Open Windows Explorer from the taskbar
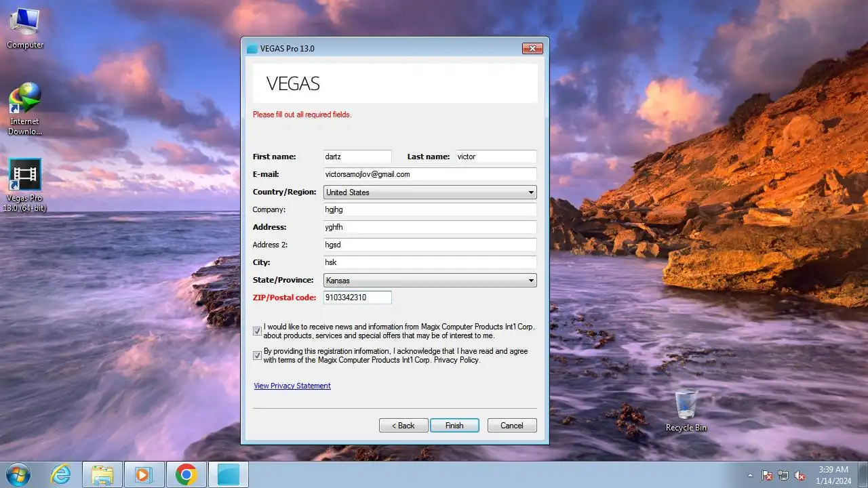The width and height of the screenshot is (868, 488). point(102,474)
